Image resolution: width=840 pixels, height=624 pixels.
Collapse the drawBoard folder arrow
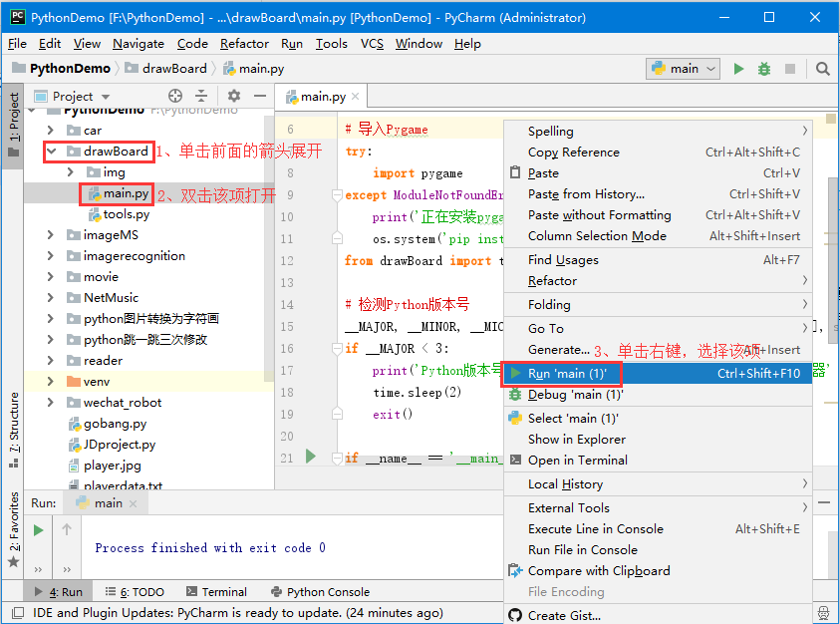(51, 152)
